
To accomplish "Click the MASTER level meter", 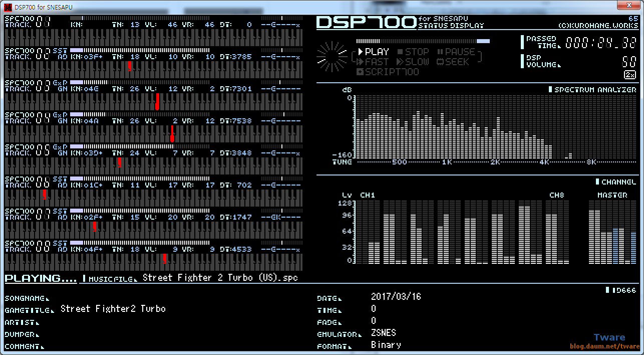I will (612, 232).
